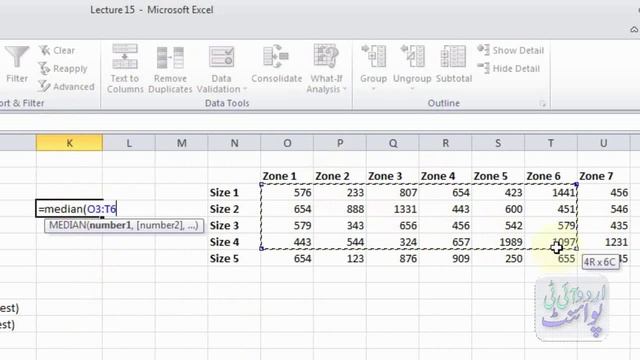
Task: Open Text to Columns wizard
Action: 125,69
